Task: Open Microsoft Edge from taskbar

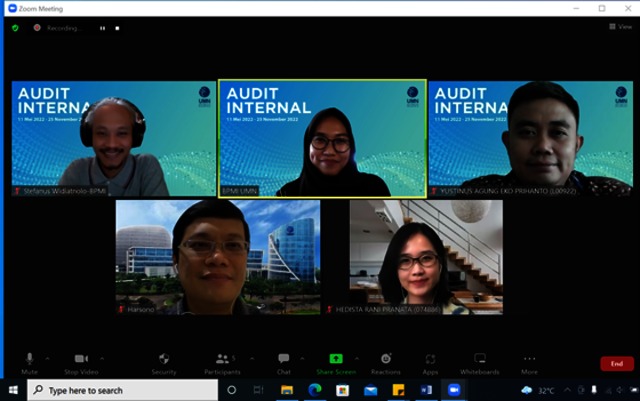Action: coord(315,390)
